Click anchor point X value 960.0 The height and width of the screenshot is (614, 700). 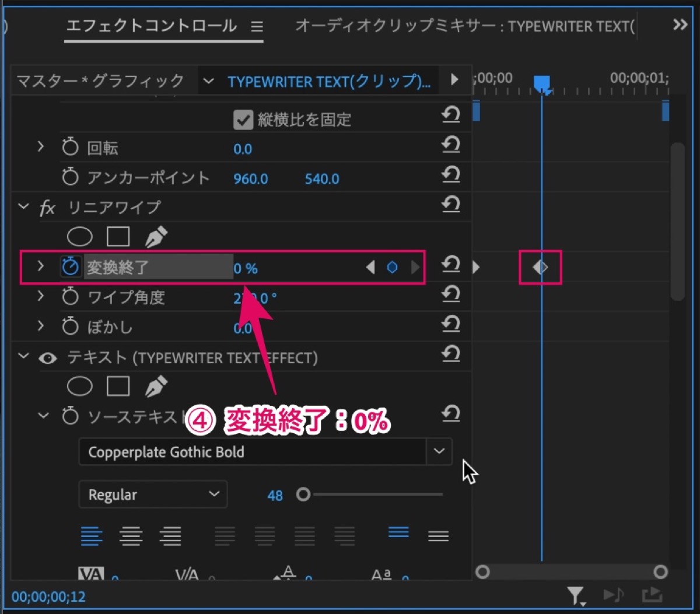click(251, 179)
